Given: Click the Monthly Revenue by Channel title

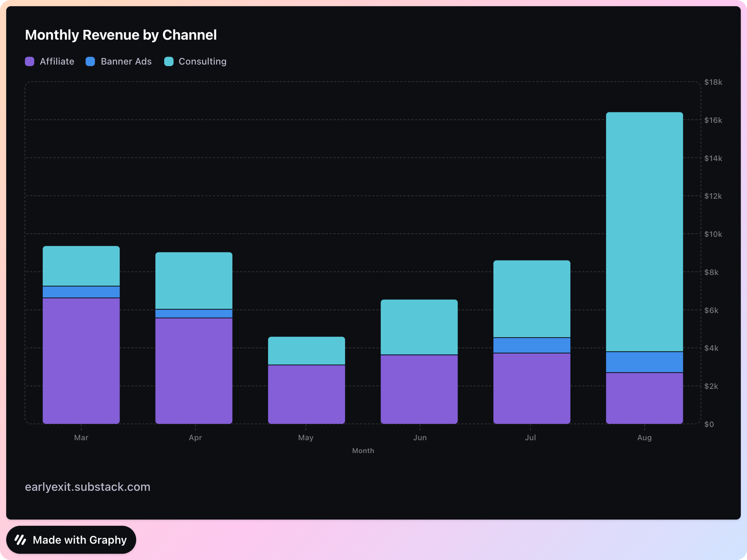Looking at the screenshot, I should (121, 35).
